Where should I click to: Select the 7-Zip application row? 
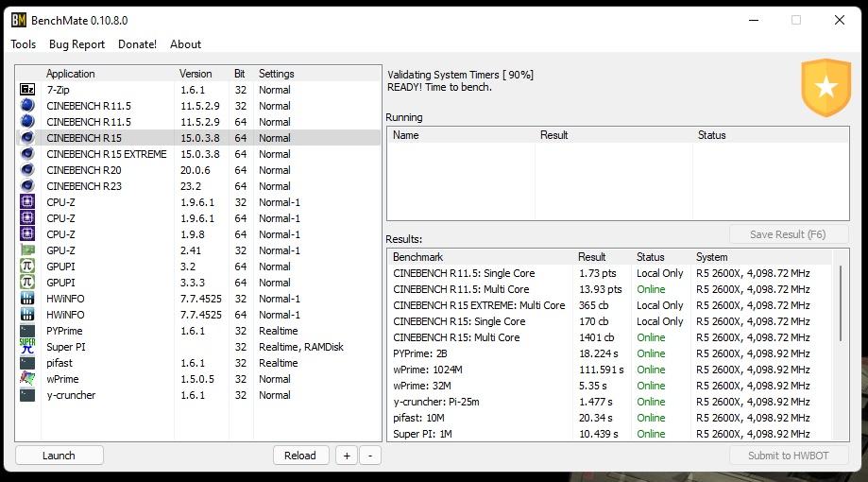[199, 90]
